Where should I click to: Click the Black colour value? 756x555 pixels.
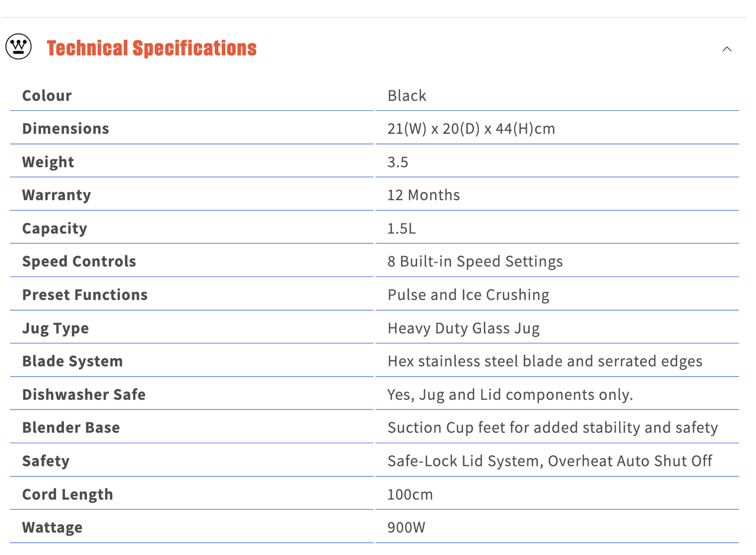tap(407, 96)
